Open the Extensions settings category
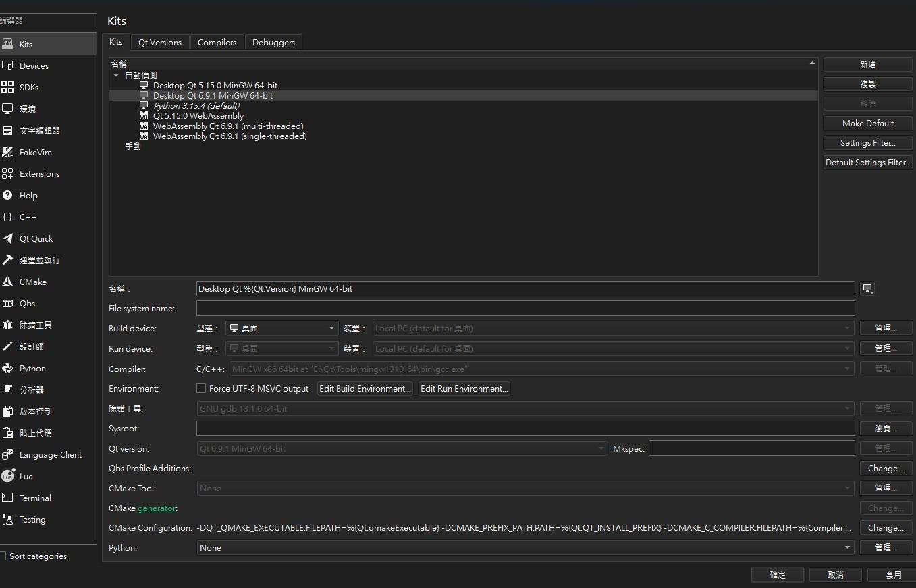The image size is (916, 588). click(x=48, y=173)
